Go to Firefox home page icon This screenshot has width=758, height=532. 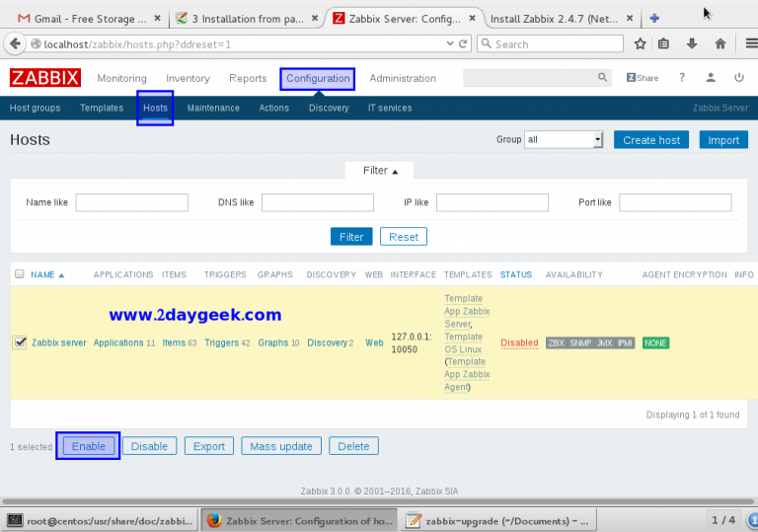pyautogui.click(x=720, y=43)
